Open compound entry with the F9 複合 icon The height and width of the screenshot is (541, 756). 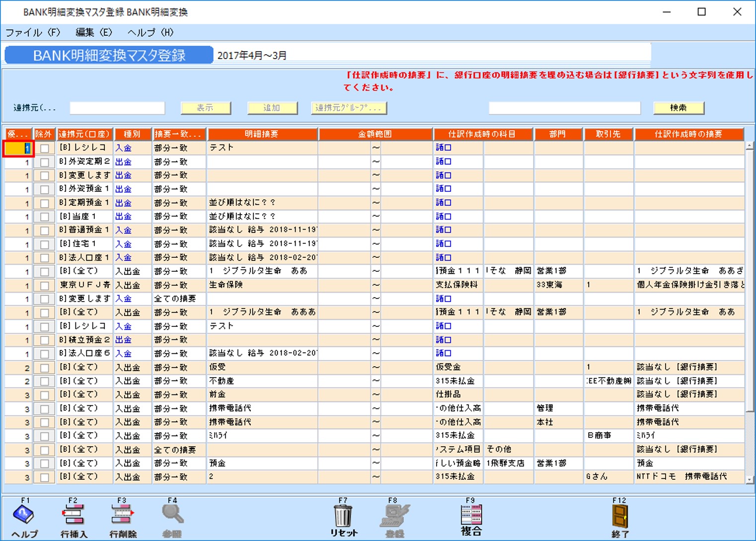coord(471,517)
